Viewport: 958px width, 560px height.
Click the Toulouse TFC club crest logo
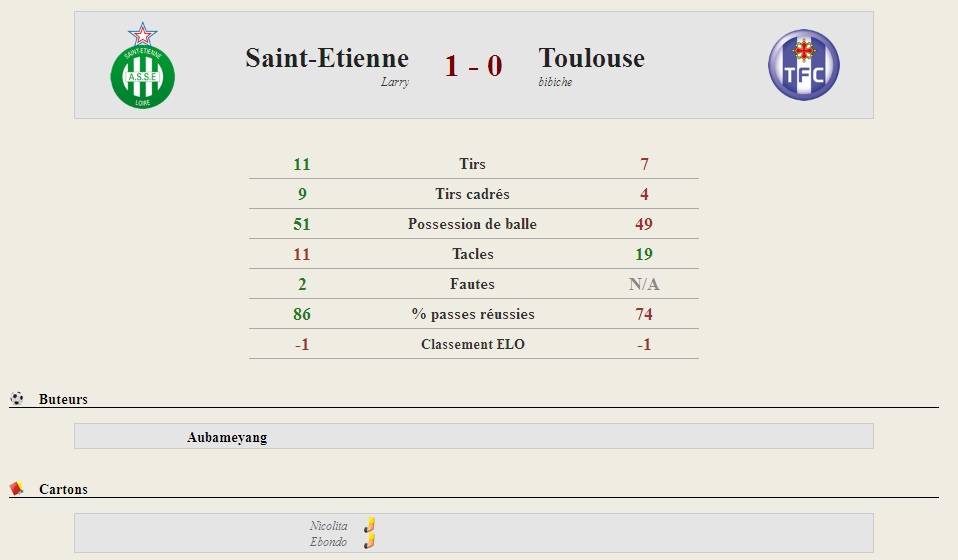(803, 65)
